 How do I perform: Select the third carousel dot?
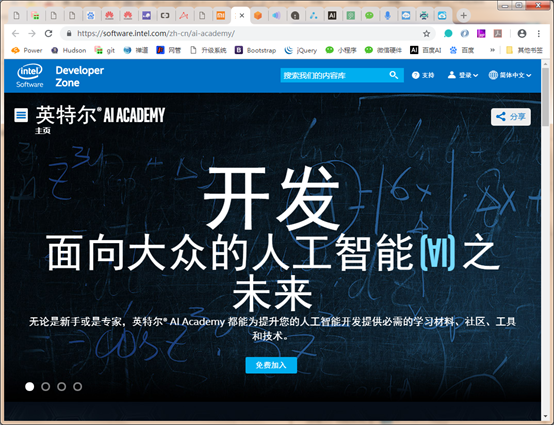61,386
